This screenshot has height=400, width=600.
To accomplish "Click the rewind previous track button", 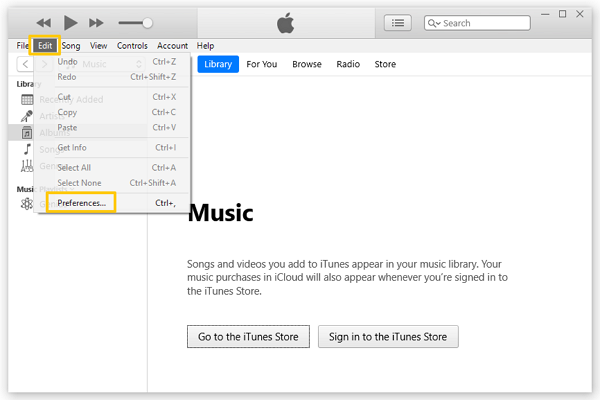I will [x=44, y=23].
